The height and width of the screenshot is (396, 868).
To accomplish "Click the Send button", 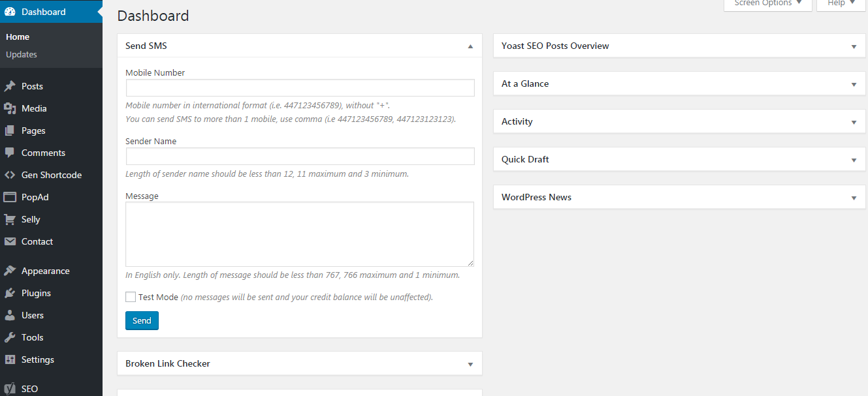I will (x=142, y=320).
